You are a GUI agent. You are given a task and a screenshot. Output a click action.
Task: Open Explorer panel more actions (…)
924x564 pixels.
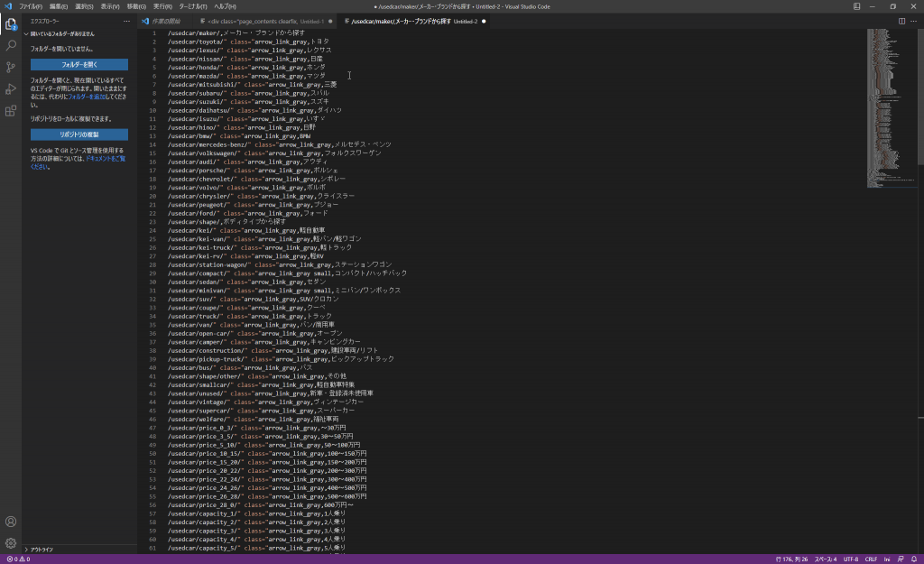pyautogui.click(x=126, y=22)
